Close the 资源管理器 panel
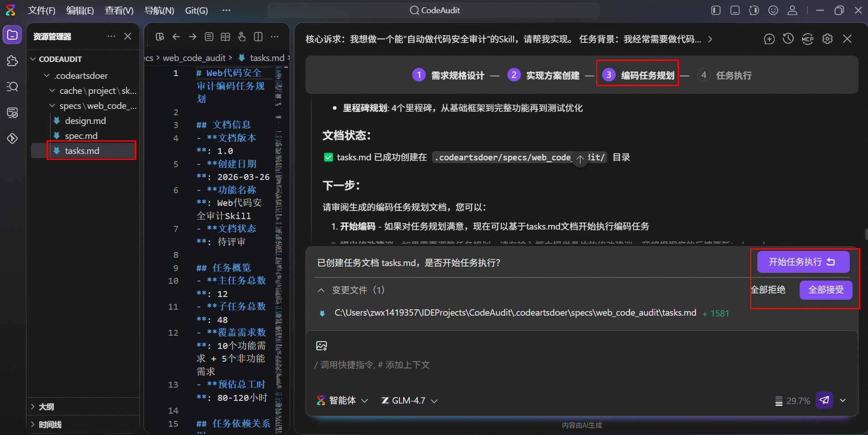Image resolution: width=868 pixels, height=435 pixels. 128,36
